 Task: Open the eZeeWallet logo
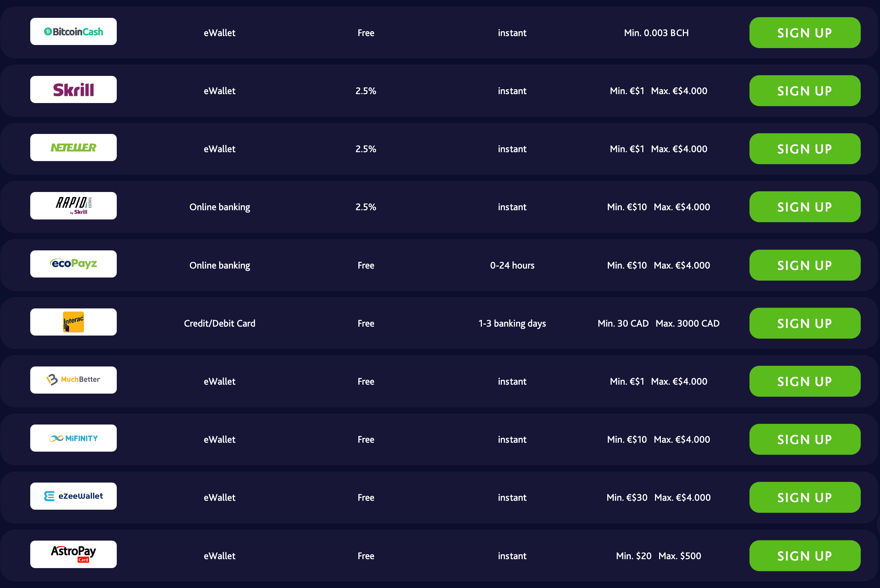click(x=74, y=496)
